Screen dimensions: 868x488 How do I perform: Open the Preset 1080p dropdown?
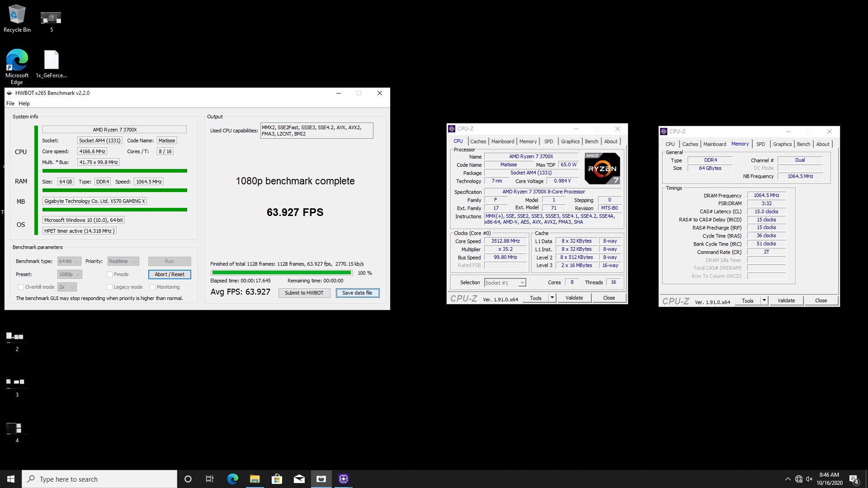click(x=70, y=274)
